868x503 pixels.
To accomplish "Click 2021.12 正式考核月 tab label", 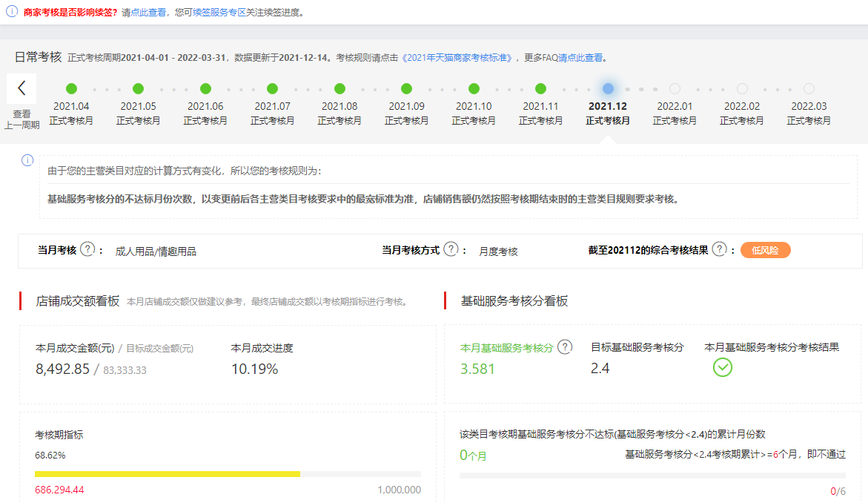I will tap(608, 113).
